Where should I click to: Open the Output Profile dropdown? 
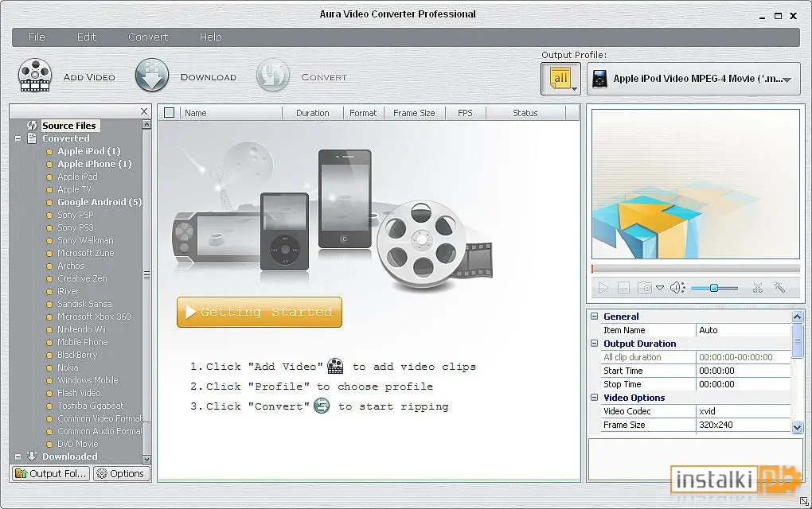pyautogui.click(x=693, y=79)
